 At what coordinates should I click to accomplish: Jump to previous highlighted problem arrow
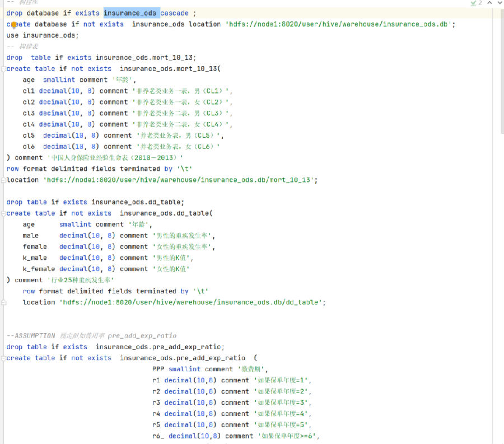click(x=490, y=3)
